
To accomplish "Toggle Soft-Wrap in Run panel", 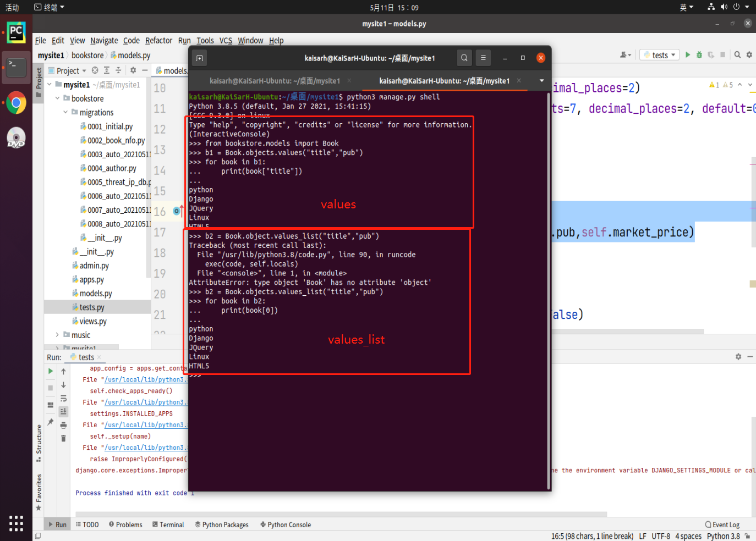I will 63,399.
